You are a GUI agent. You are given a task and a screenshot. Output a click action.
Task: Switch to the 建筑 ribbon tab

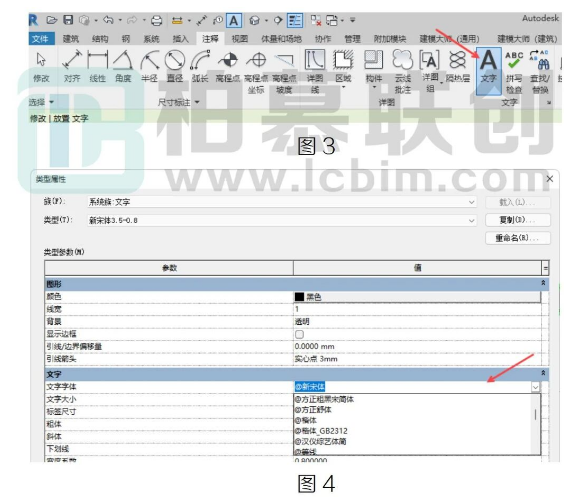tap(71, 38)
